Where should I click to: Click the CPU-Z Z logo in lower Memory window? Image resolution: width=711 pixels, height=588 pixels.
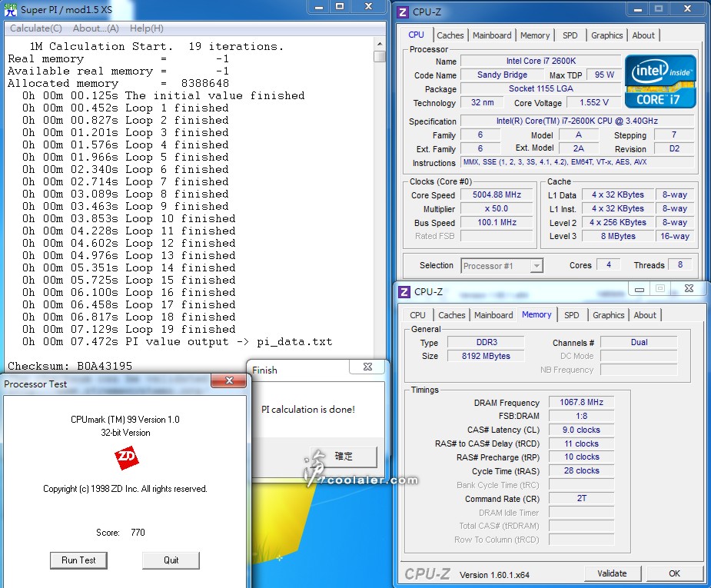click(404, 292)
